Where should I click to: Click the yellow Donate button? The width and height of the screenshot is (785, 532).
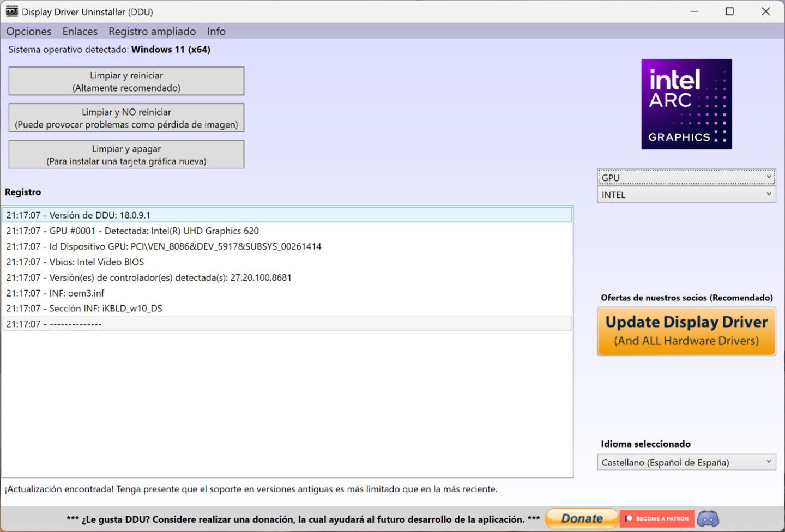point(582,518)
